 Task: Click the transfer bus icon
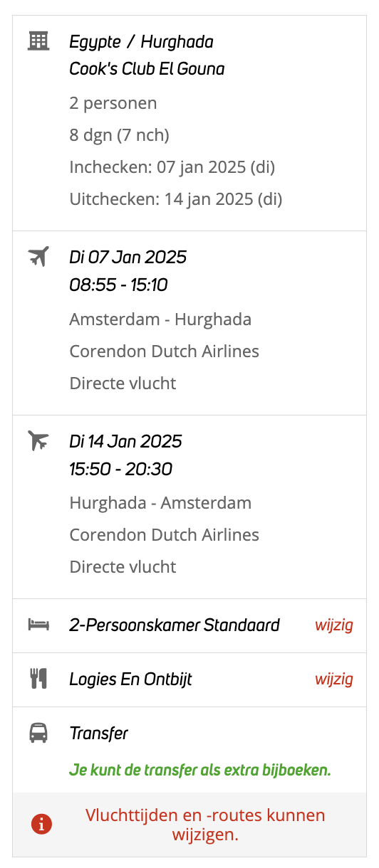[38, 733]
